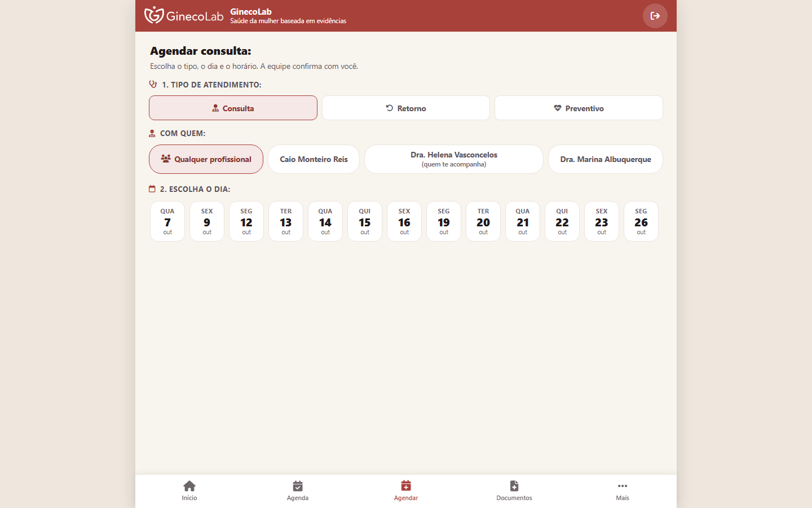This screenshot has width=812, height=508.
Task: Click the '1. TIPO DE ATENDIMENTO:' label
Action: pyautogui.click(x=211, y=85)
